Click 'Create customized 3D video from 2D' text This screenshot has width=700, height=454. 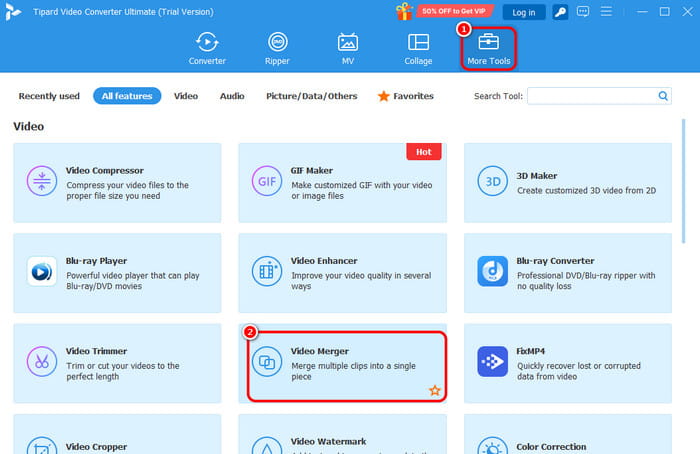587,191
